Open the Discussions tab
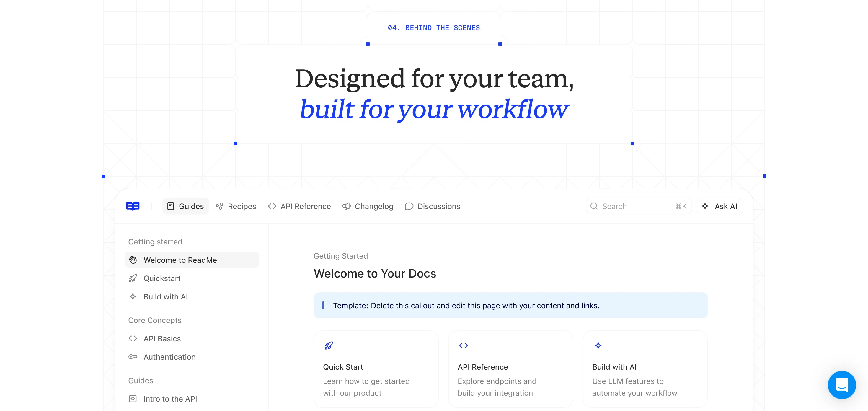The height and width of the screenshot is (411, 868). 432,206
